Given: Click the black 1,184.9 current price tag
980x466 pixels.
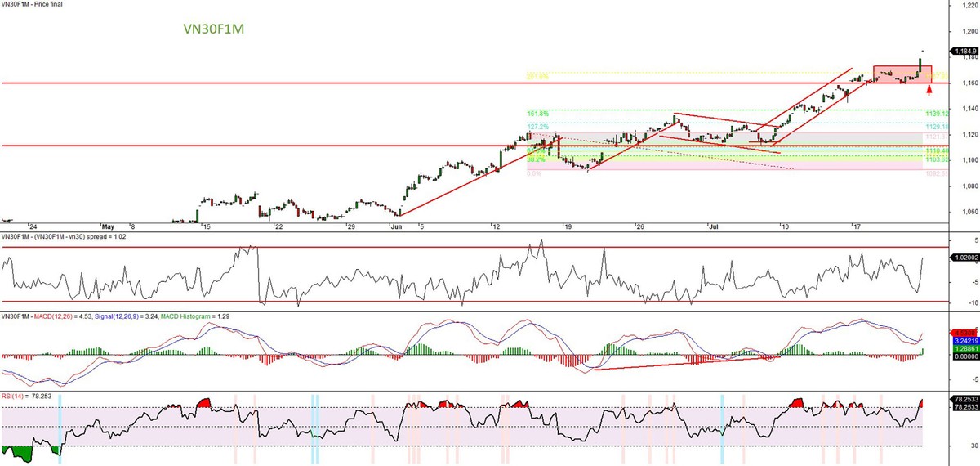Looking at the screenshot, I should 962,51.
